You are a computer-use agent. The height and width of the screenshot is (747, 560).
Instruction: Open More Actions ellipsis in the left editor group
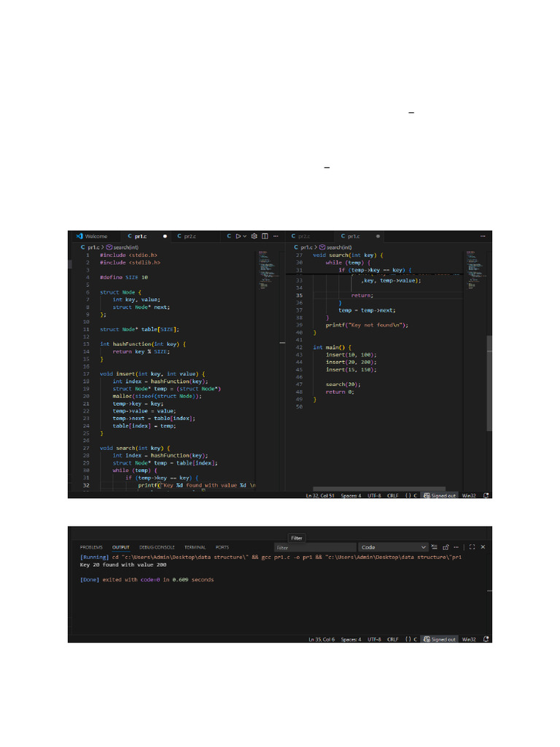[276, 236]
